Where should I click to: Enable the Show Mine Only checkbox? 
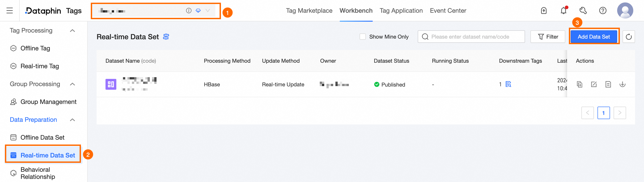pos(362,37)
